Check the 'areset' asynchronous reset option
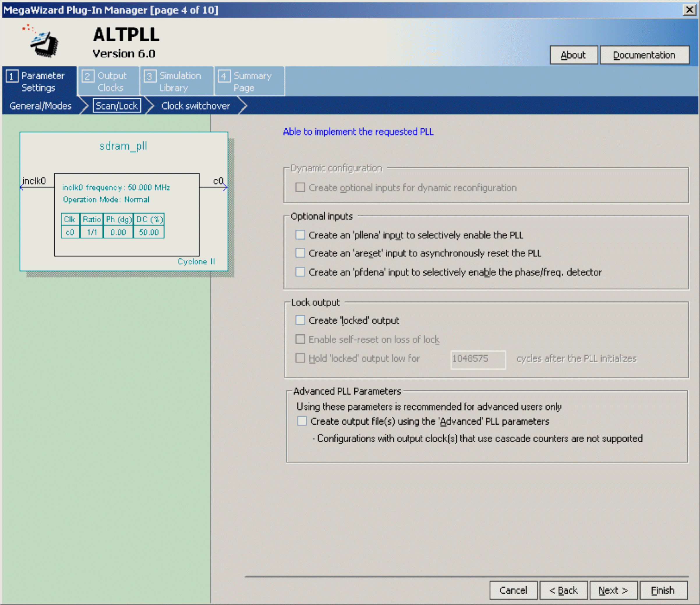Screen dimensions: 700x605 (x=300, y=253)
